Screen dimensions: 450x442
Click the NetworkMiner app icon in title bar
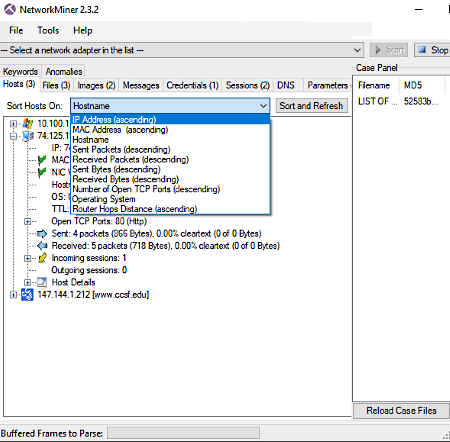(x=10, y=9)
